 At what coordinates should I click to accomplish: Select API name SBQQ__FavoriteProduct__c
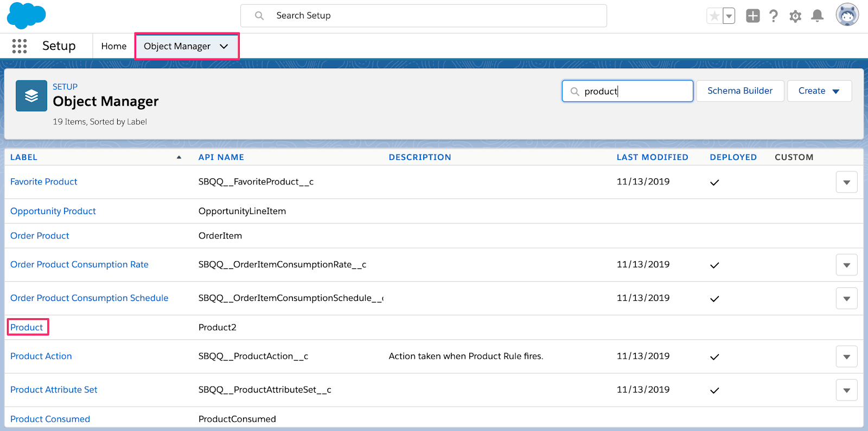point(256,182)
